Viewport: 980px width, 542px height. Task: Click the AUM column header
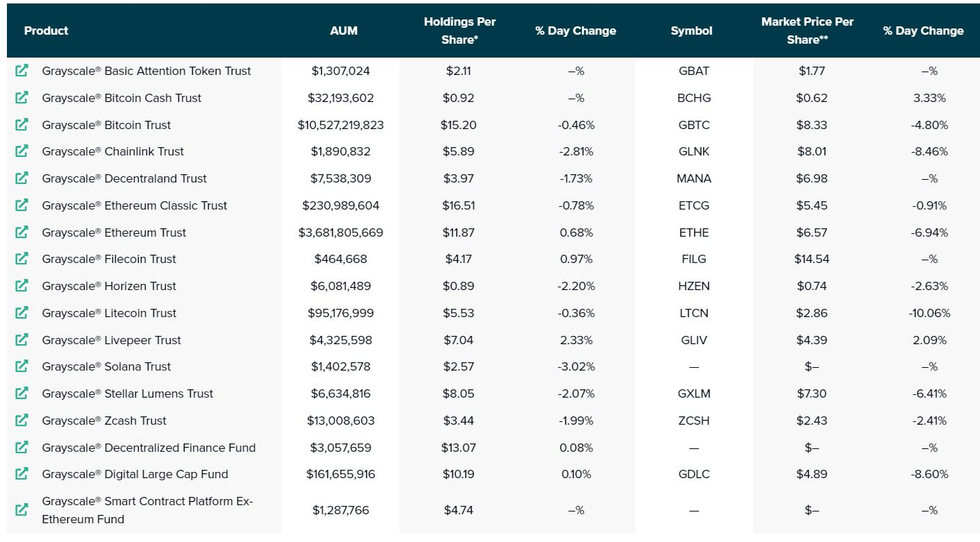344,31
